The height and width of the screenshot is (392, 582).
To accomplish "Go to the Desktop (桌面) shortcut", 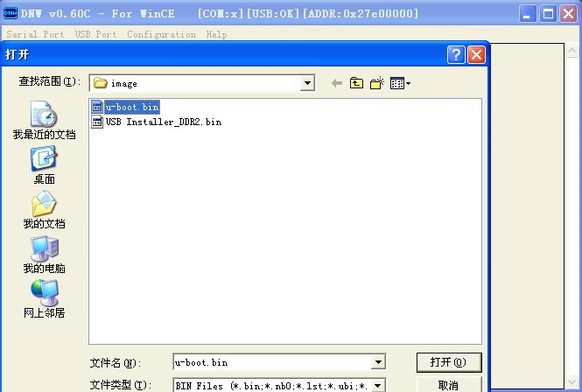I will click(x=44, y=164).
